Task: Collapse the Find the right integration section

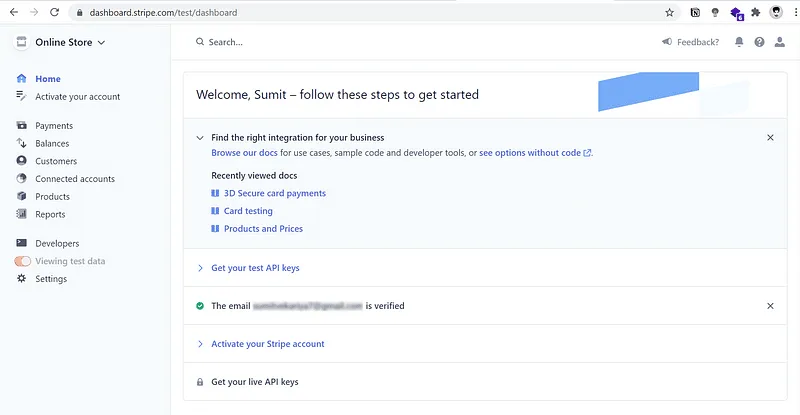Action: 200,138
